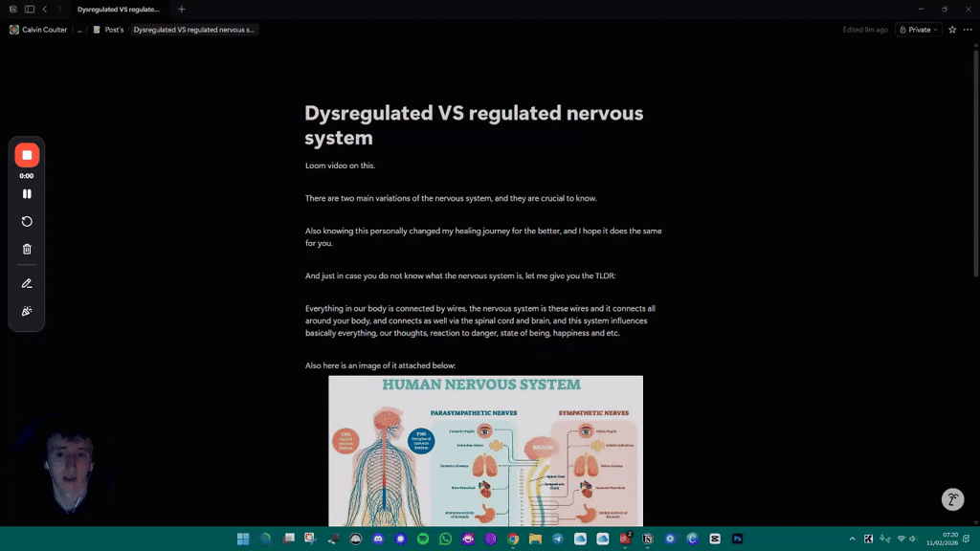Open the Post's breadcrumb page
Screen dimensions: 980x551
point(115,30)
